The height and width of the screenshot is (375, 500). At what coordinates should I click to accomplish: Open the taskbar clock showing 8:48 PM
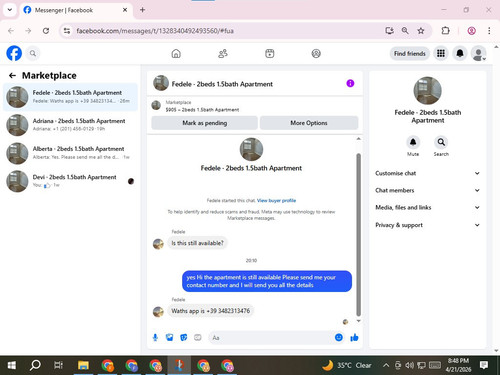coord(458,365)
